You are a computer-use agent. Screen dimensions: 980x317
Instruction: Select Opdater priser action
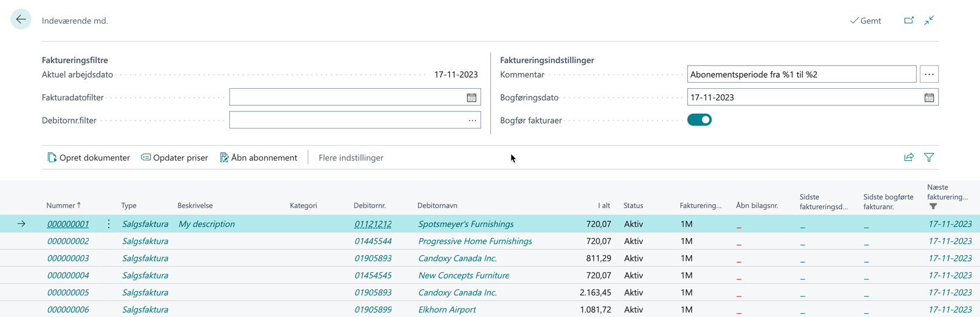(175, 157)
